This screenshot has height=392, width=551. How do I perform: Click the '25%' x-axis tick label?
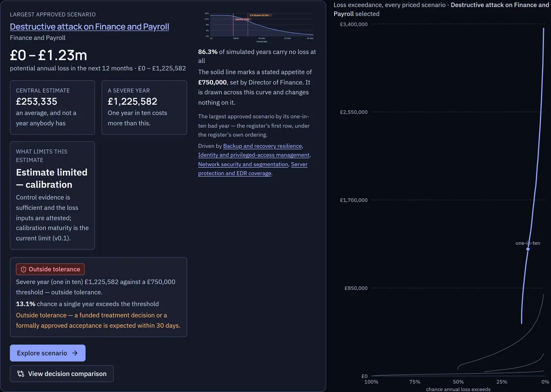click(x=502, y=382)
